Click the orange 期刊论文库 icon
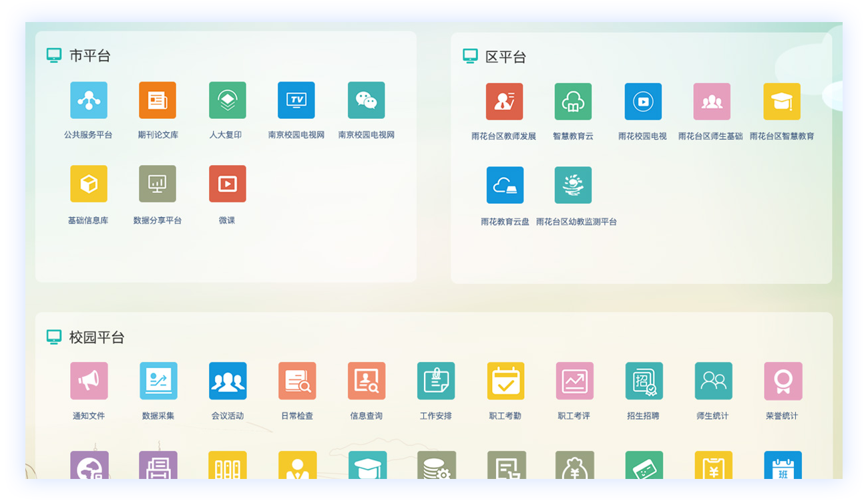This screenshot has height=501, width=868. click(x=158, y=100)
